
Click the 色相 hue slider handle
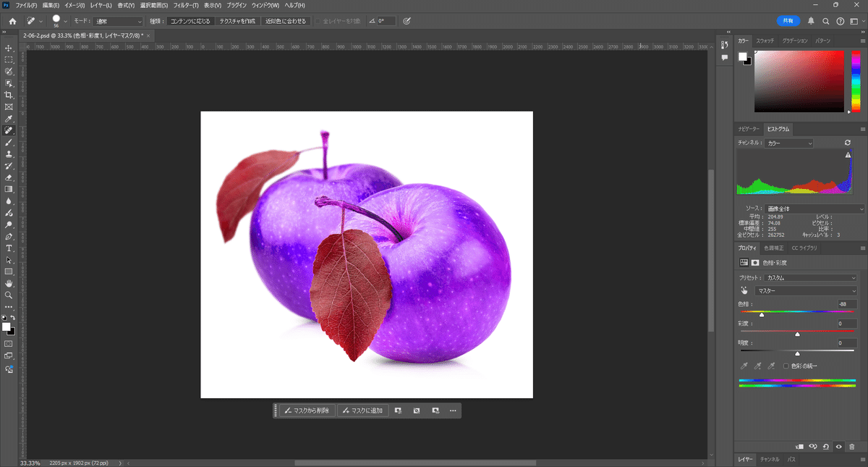pyautogui.click(x=762, y=315)
